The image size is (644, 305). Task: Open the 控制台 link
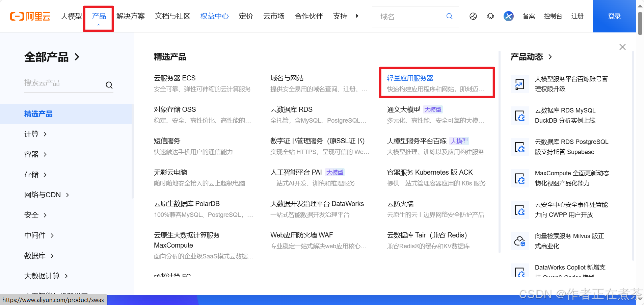point(553,16)
